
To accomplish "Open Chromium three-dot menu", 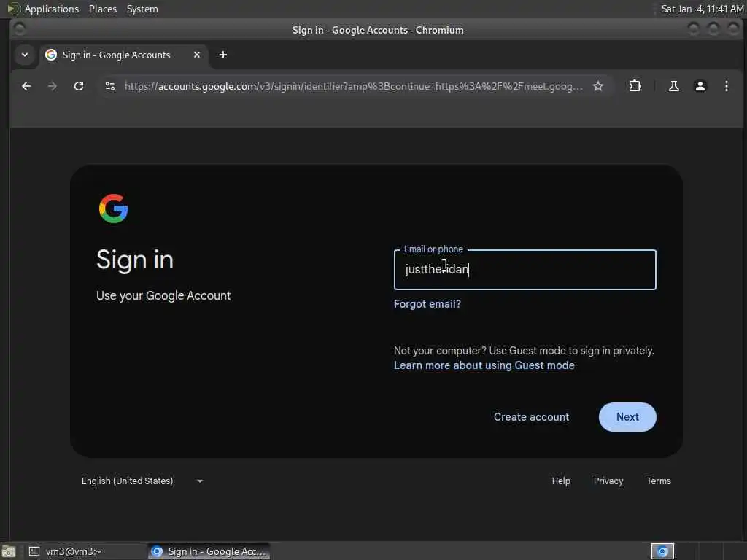I will point(726,86).
